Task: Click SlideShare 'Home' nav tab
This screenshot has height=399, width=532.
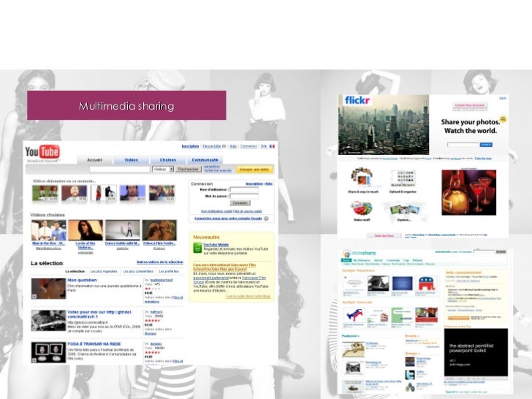Action: [x=346, y=261]
